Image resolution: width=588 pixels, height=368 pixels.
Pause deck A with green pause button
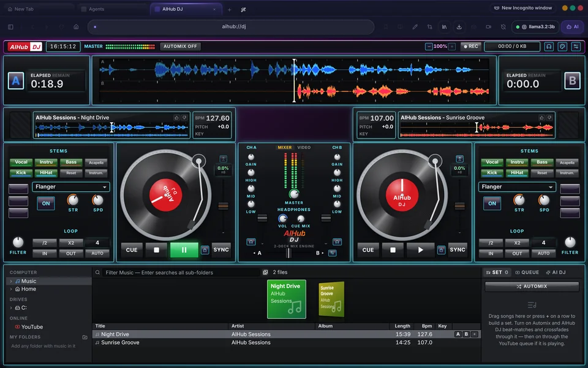pyautogui.click(x=184, y=250)
